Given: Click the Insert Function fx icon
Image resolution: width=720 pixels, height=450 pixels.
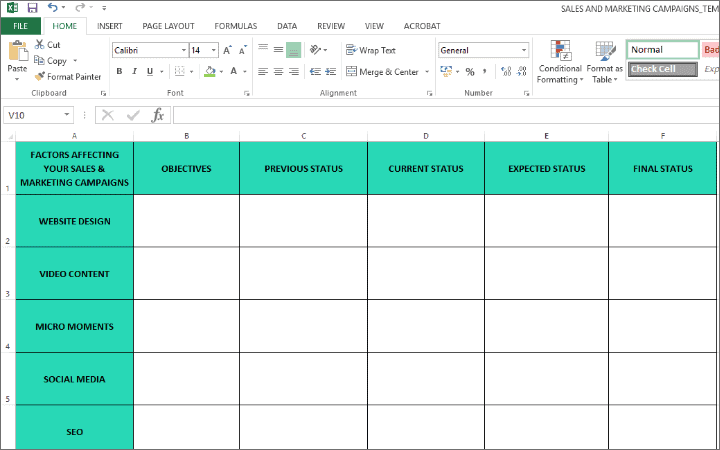Looking at the screenshot, I should point(158,115).
